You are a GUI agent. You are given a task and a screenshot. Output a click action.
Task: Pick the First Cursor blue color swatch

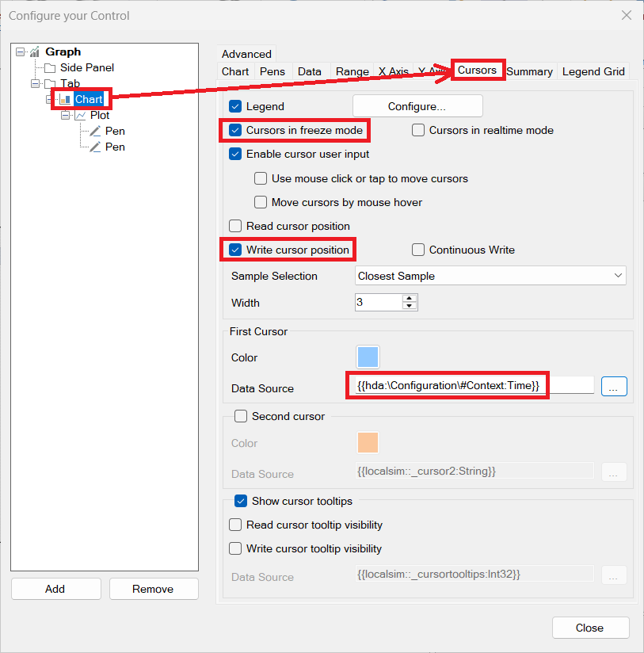(x=368, y=357)
